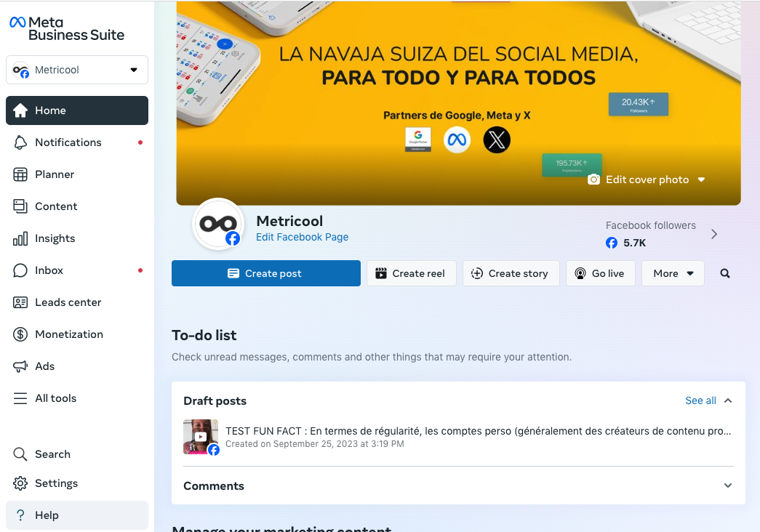Click Edit cover photo button
This screenshot has height=532, width=760.
pyautogui.click(x=646, y=180)
